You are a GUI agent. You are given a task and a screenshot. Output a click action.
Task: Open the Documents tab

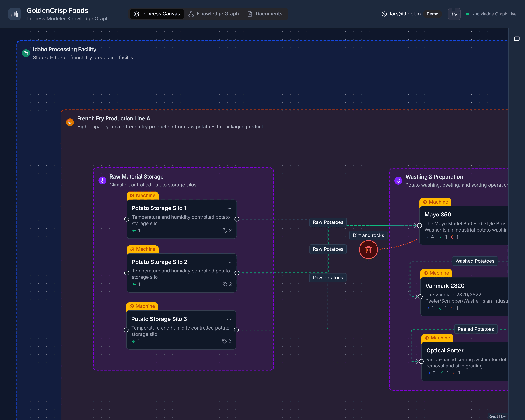point(265,14)
